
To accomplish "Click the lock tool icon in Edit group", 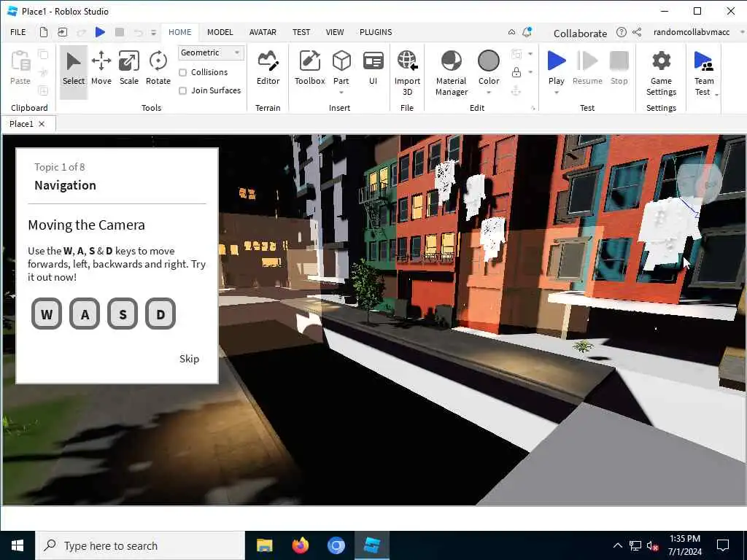I will [x=516, y=72].
